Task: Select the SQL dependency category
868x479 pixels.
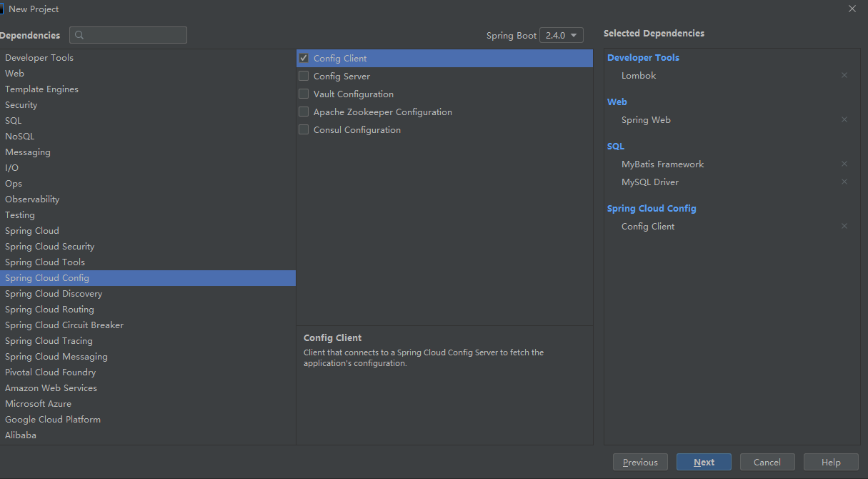Action: 14,121
